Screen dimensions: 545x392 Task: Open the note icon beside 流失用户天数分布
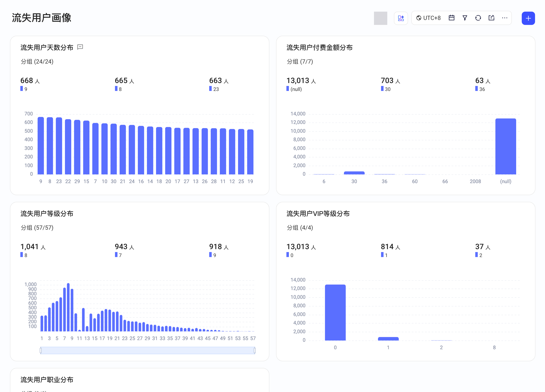click(x=80, y=47)
